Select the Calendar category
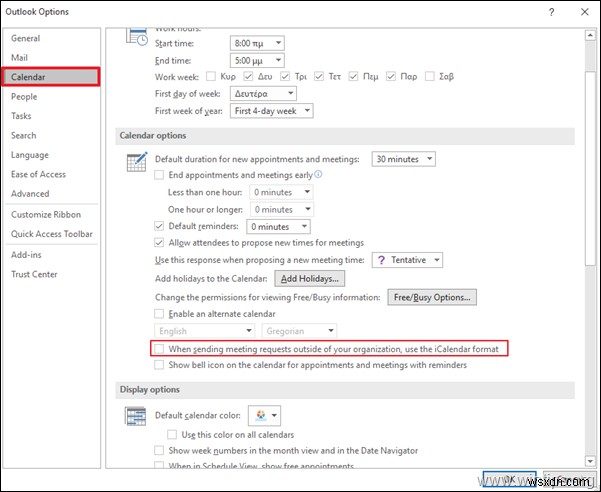The image size is (601, 492). point(51,77)
